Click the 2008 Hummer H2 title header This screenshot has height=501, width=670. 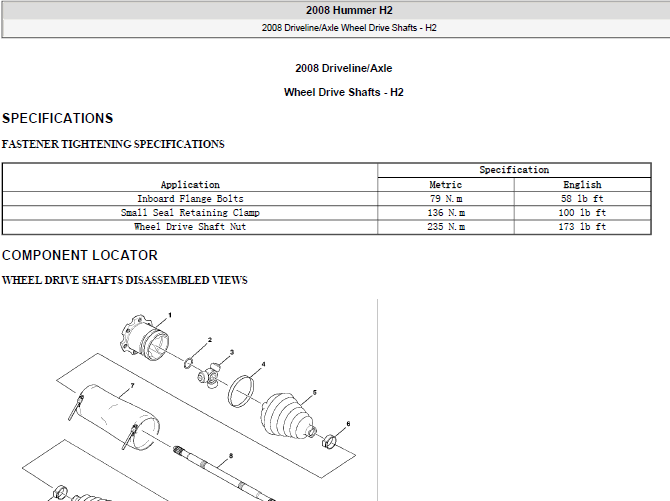point(349,10)
